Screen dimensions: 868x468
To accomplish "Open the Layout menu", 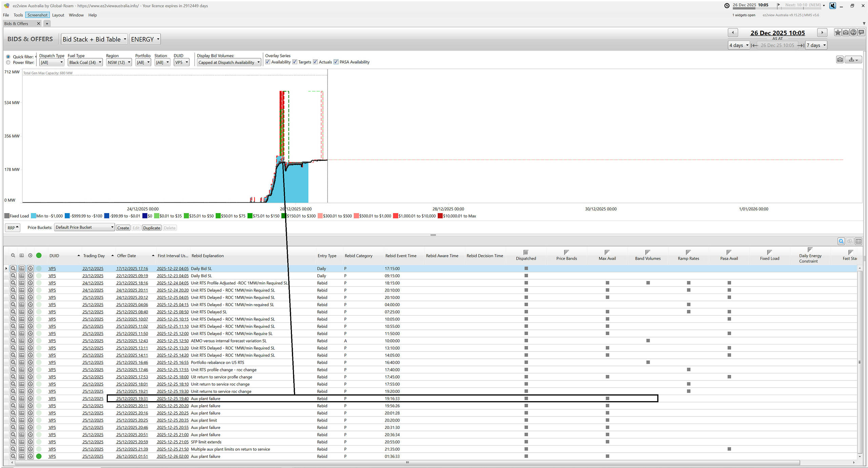I will 58,15.
